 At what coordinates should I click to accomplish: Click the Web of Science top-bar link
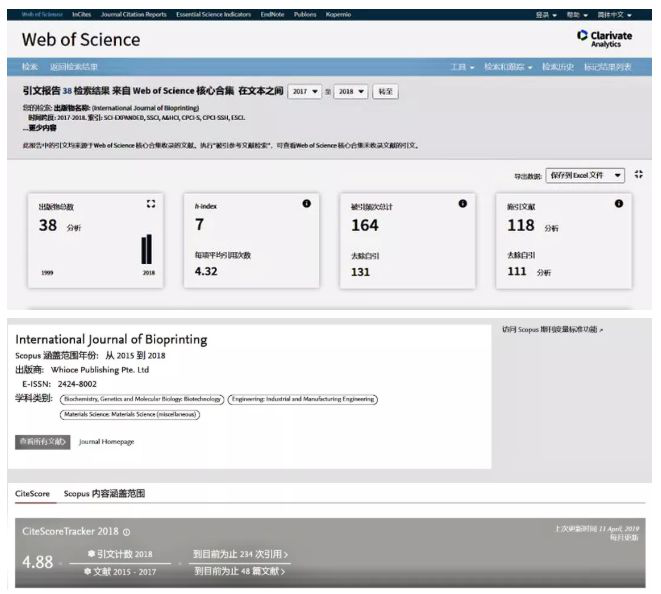point(42,14)
